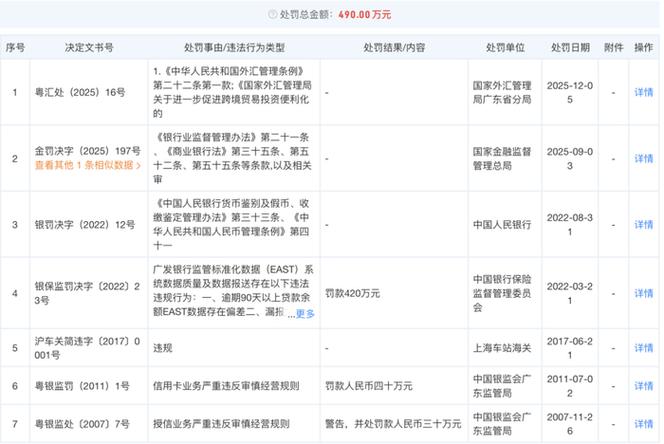Click the 处罚单位 column header
This screenshot has height=444, width=664.
pyautogui.click(x=505, y=47)
